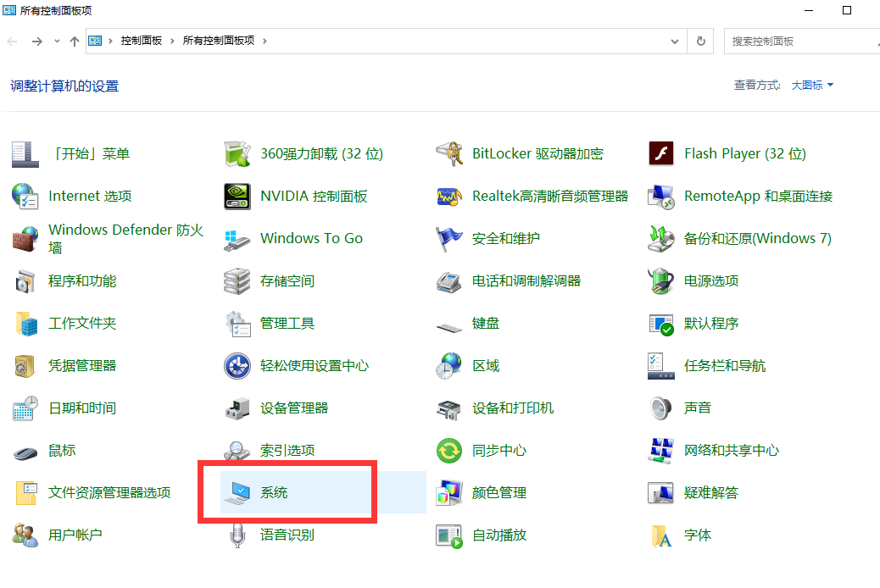Screen dimensions: 880x588
Task: Click the Realtek高清晰音频管理器 icon
Action: point(449,197)
